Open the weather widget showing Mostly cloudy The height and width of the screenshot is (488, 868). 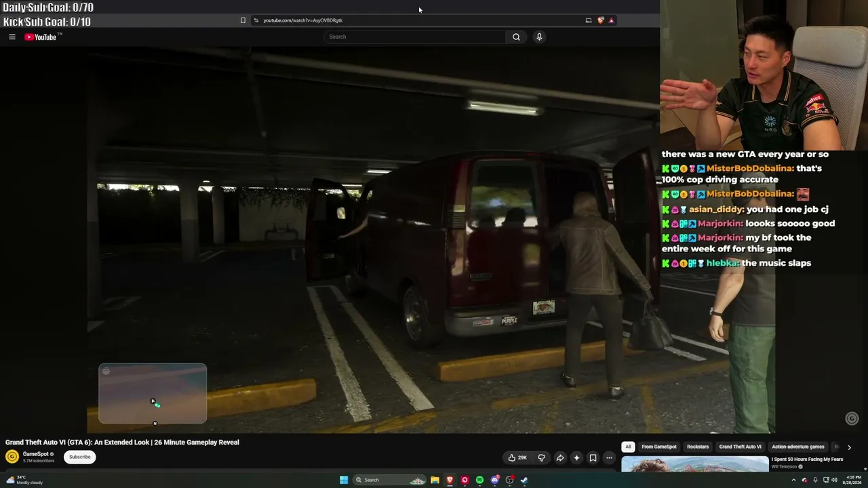(x=24, y=480)
